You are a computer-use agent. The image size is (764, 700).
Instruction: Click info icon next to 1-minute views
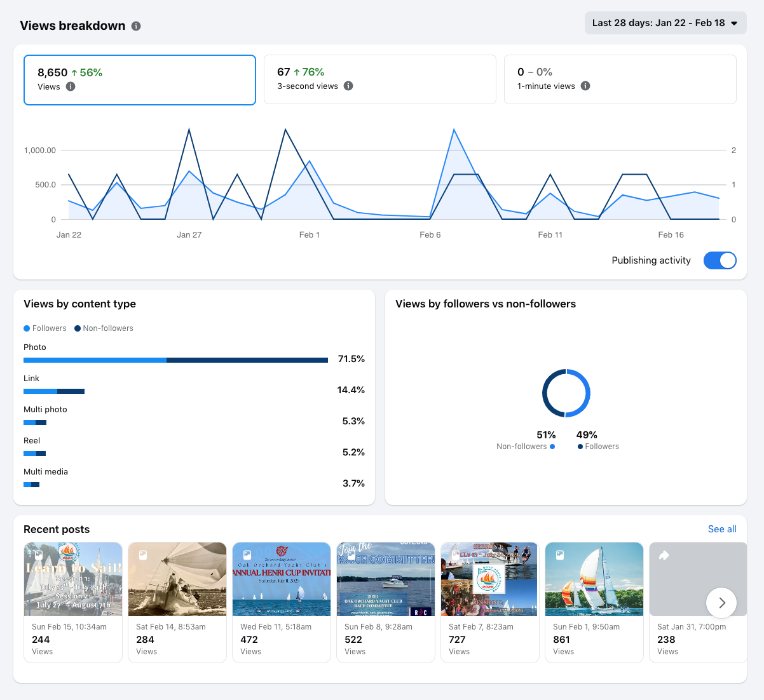coord(585,86)
